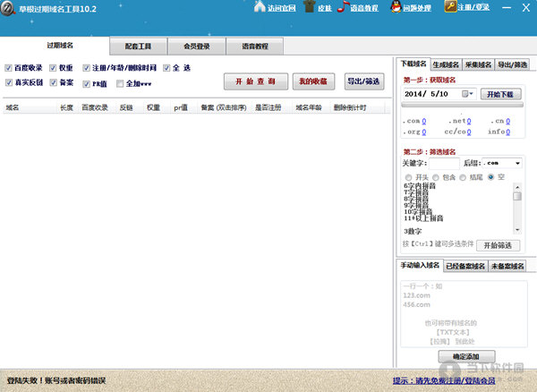Open the date picker dropdown arrow
This screenshot has height=392, width=537.
tap(473, 93)
